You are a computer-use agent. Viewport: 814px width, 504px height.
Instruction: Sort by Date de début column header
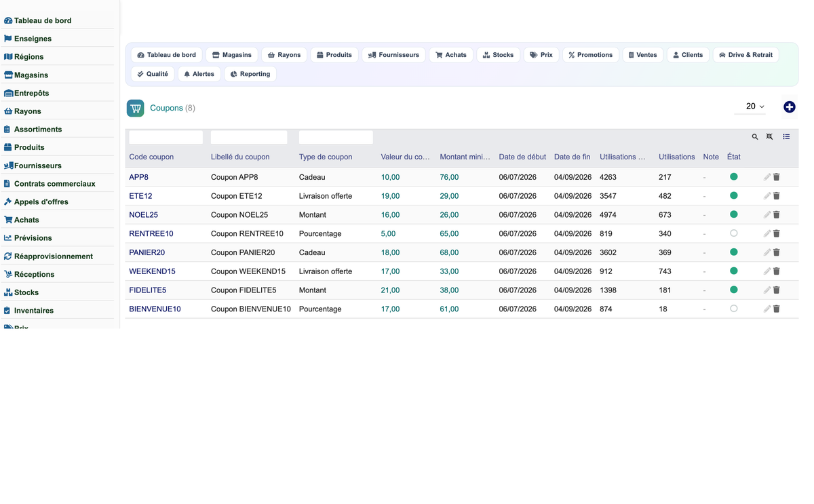tap(522, 157)
